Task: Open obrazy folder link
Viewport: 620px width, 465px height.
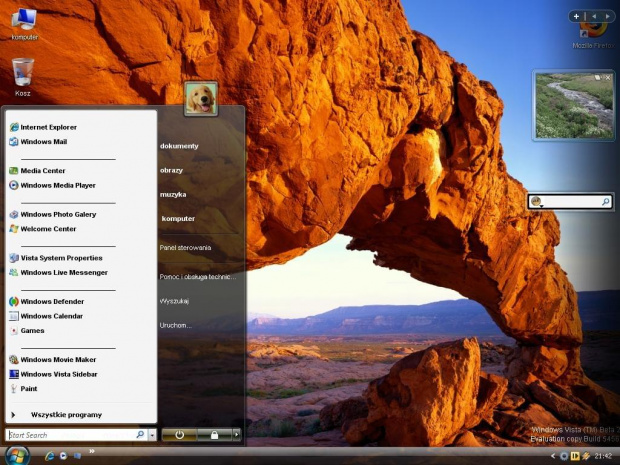Action: [171, 170]
